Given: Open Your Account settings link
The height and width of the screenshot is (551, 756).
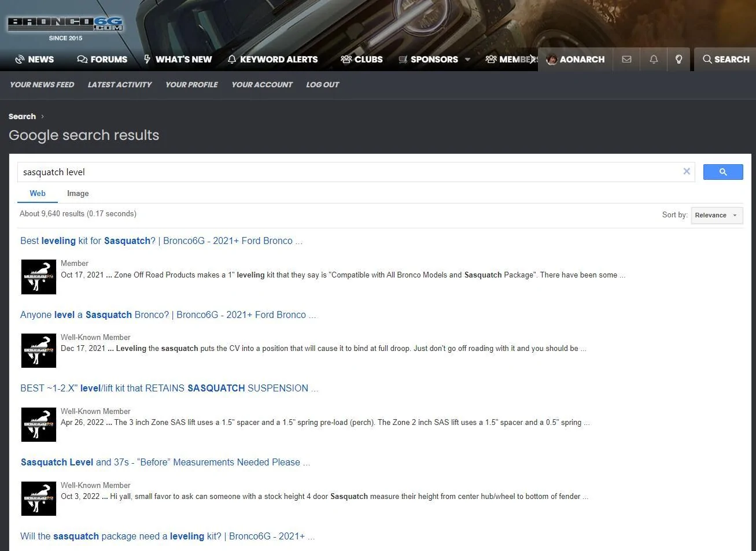Looking at the screenshot, I should pos(262,84).
